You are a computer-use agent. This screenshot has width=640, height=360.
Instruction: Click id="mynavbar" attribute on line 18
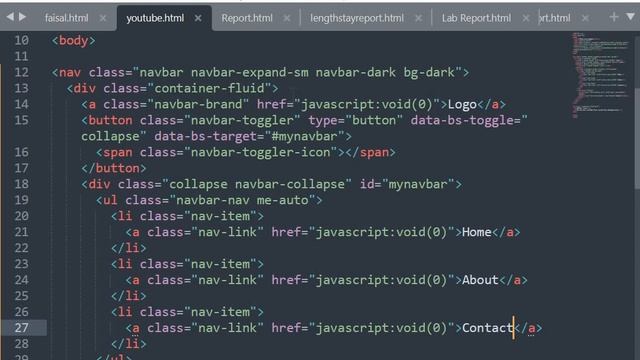point(407,184)
